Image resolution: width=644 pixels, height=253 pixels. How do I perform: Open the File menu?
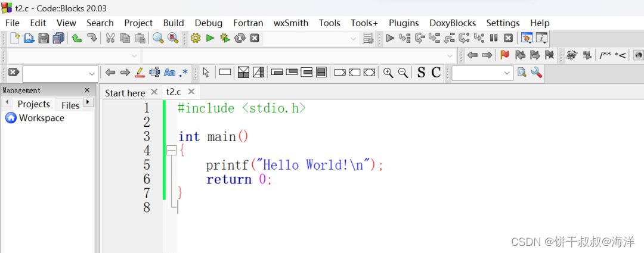point(13,23)
